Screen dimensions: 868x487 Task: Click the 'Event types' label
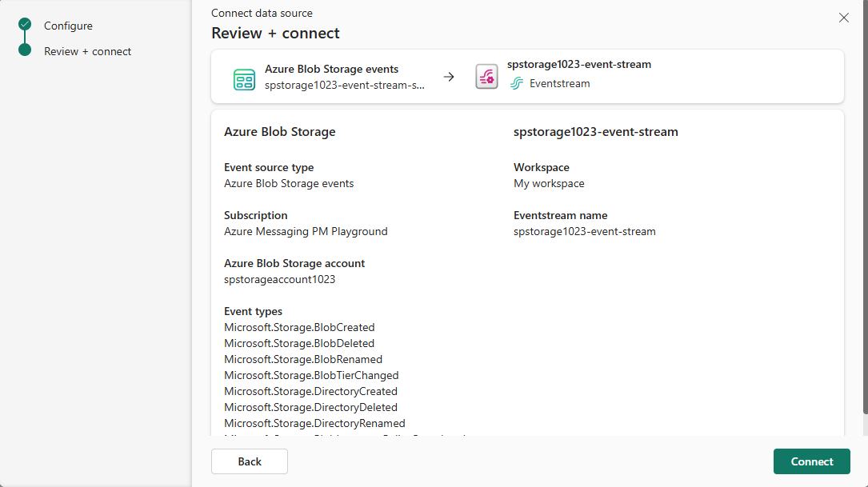coord(253,311)
